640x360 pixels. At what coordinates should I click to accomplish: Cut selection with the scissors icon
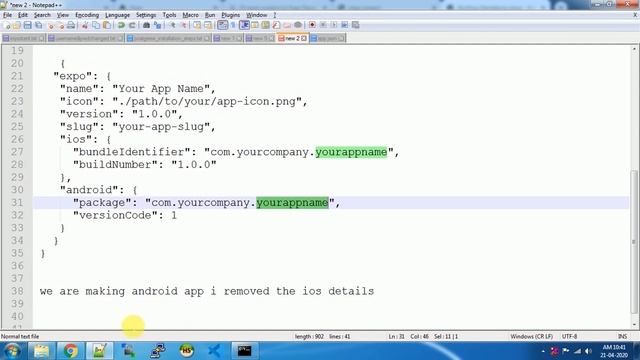pyautogui.click(x=85, y=25)
